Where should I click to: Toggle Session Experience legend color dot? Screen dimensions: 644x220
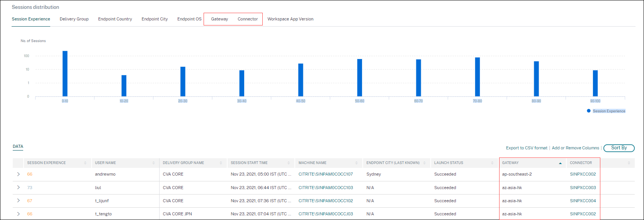point(589,111)
